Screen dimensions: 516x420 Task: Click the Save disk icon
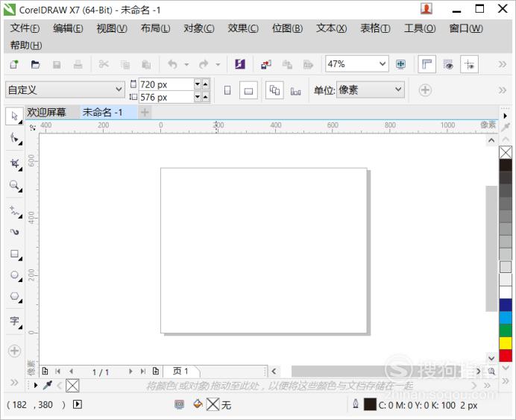[x=57, y=64]
